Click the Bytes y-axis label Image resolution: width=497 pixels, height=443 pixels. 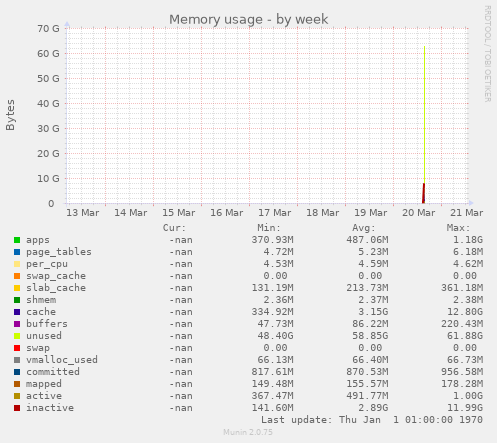[10, 115]
